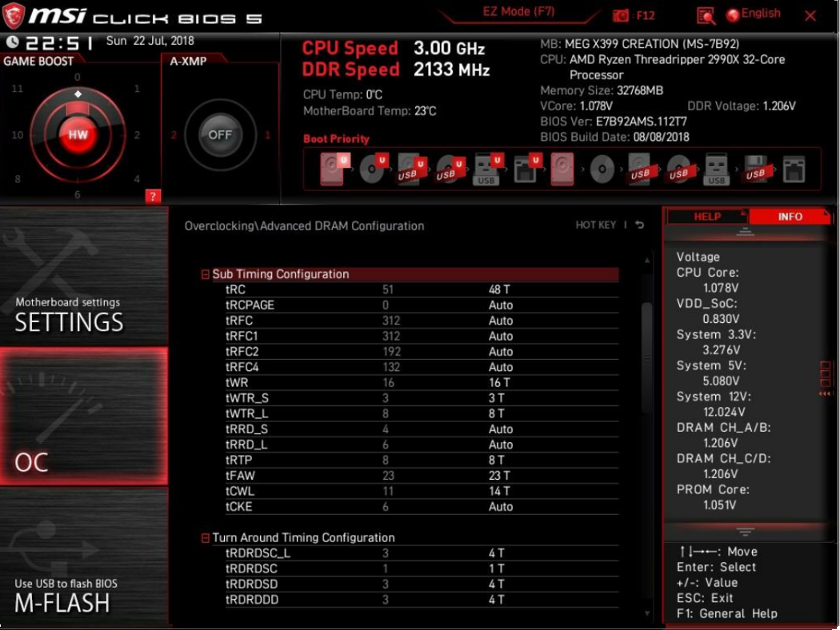Screen dimensions: 840x630
Task: Edit the tWTR_S value 3 T
Action: tap(496, 398)
